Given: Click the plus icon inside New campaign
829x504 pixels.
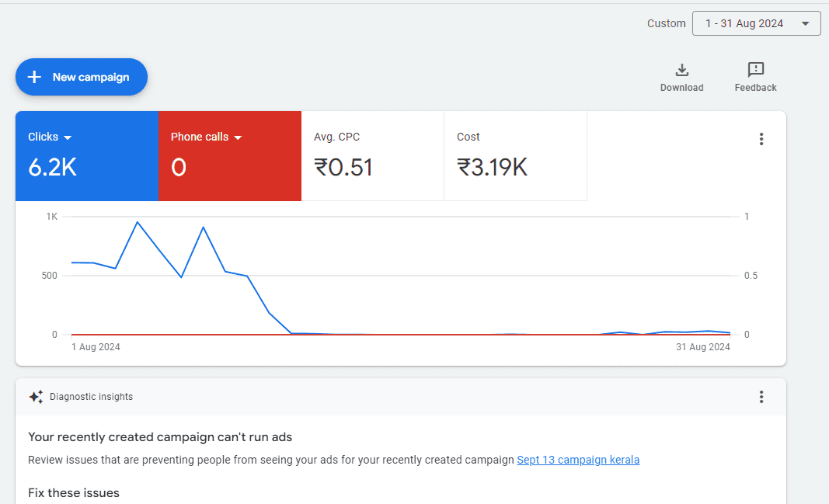Looking at the screenshot, I should 35,77.
